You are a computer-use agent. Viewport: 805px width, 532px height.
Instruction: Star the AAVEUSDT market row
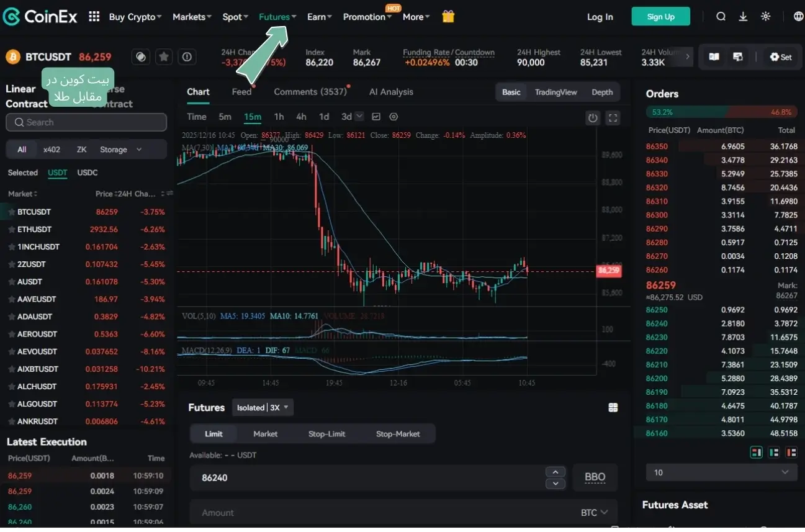pyautogui.click(x=11, y=299)
